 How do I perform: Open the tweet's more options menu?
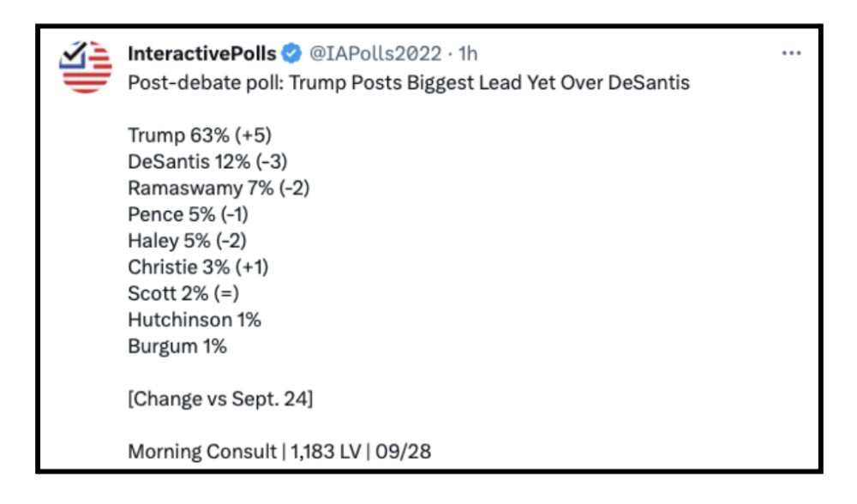pos(791,53)
